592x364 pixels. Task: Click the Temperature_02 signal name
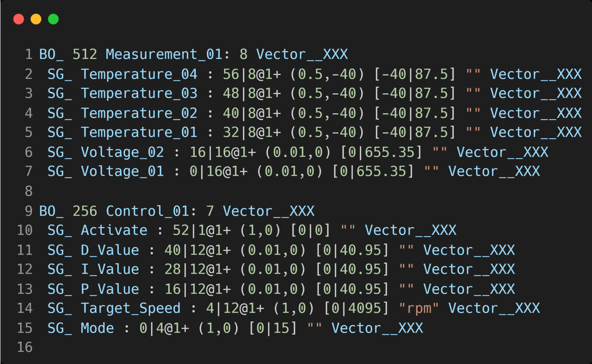[x=139, y=113]
